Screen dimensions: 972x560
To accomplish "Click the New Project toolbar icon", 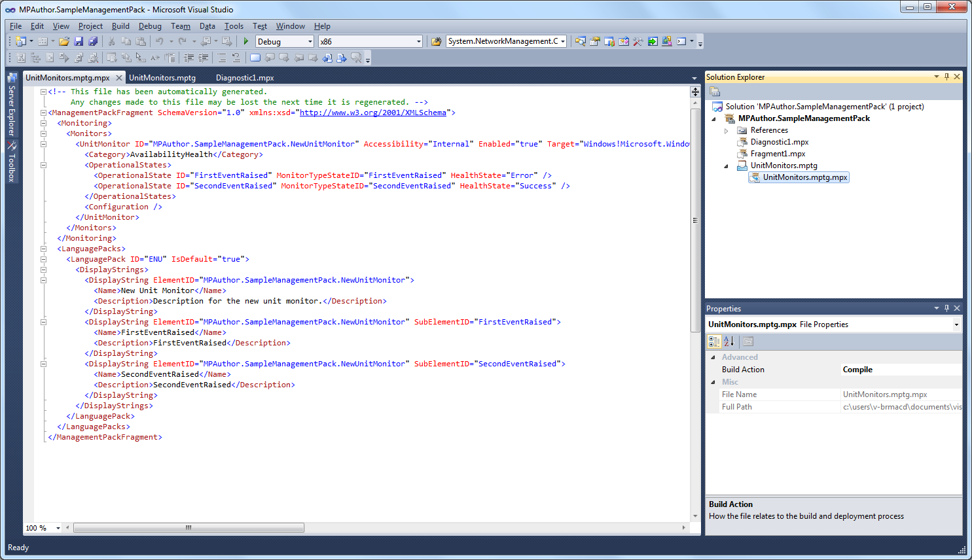I will (x=20, y=41).
